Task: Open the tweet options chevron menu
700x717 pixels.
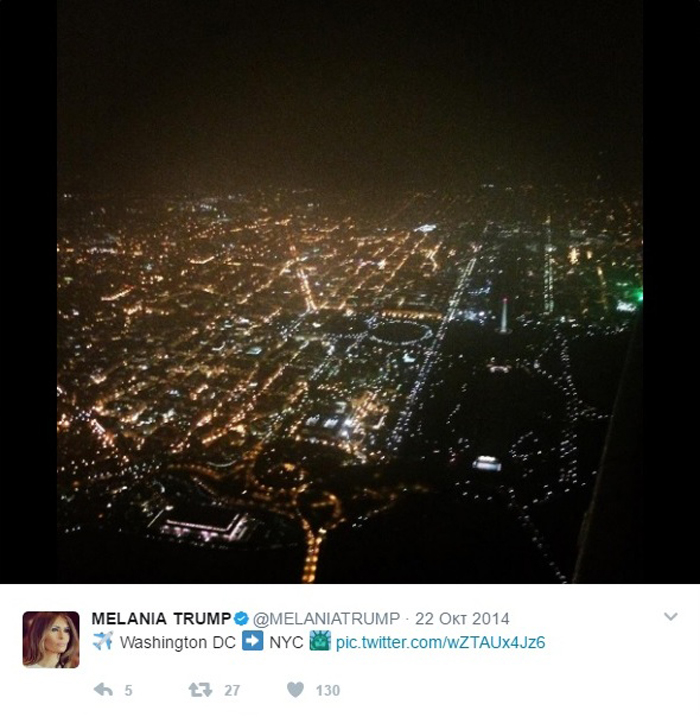Action: tap(670, 617)
